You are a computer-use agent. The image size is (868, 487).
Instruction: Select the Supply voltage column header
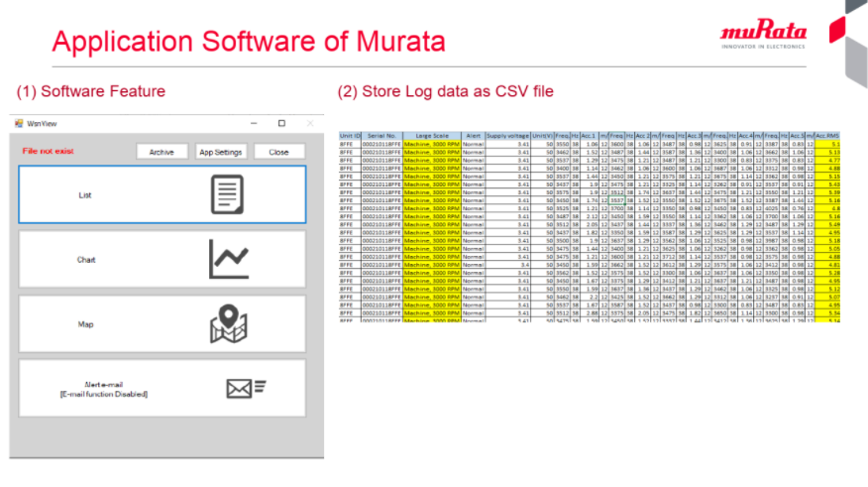pyautogui.click(x=508, y=136)
